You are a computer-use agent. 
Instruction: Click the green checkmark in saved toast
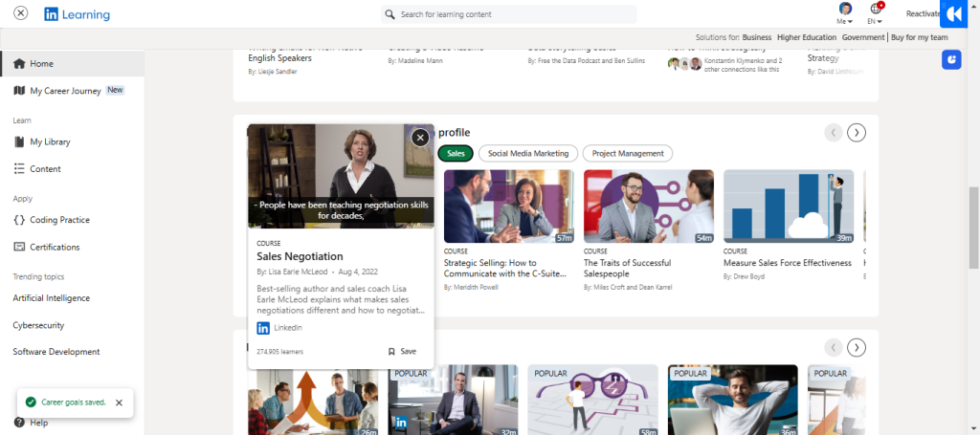pos(31,402)
